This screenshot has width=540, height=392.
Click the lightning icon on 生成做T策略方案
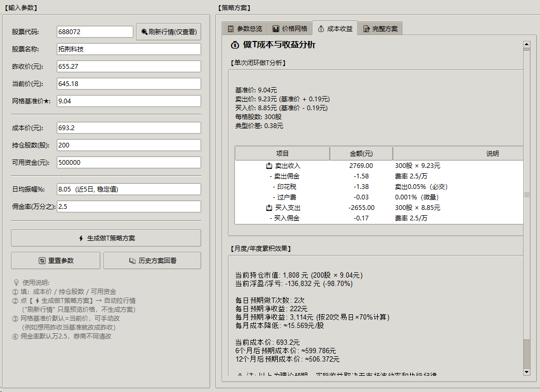(x=81, y=238)
